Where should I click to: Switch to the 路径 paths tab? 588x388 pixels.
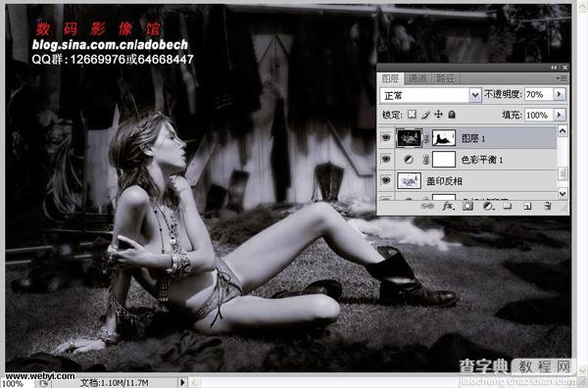(445, 78)
